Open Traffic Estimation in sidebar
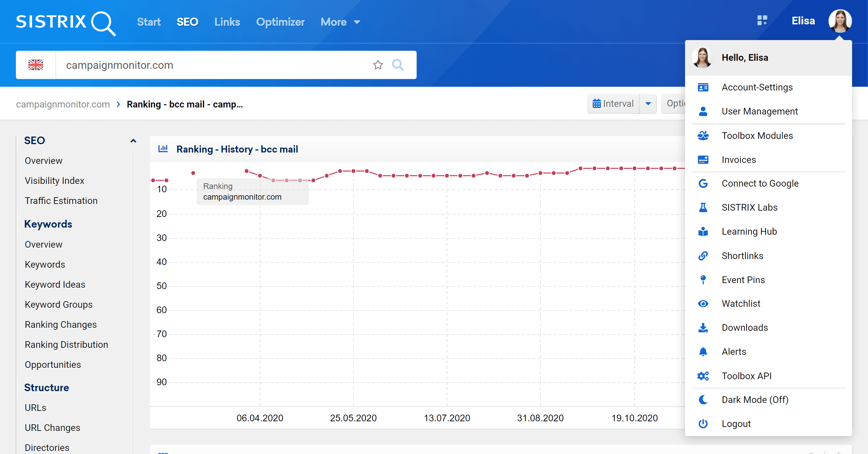The image size is (868, 454). [61, 201]
